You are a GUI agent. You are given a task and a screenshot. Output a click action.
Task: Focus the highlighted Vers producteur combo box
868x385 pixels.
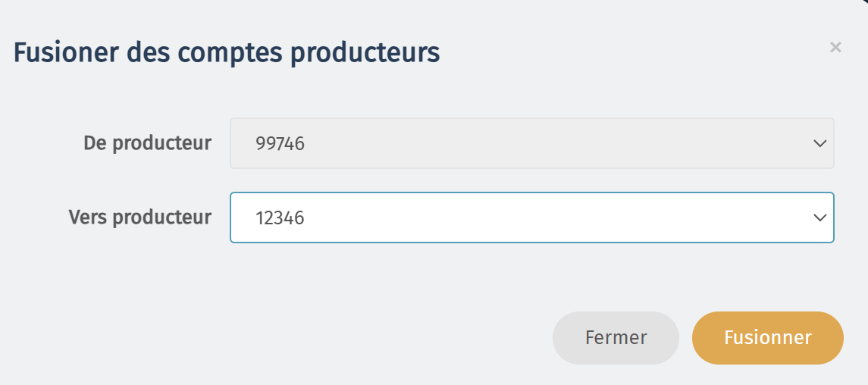point(532,218)
